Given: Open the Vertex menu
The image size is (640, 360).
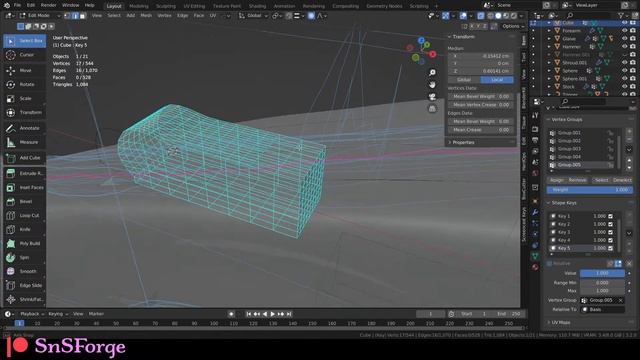Looking at the screenshot, I should click(164, 16).
